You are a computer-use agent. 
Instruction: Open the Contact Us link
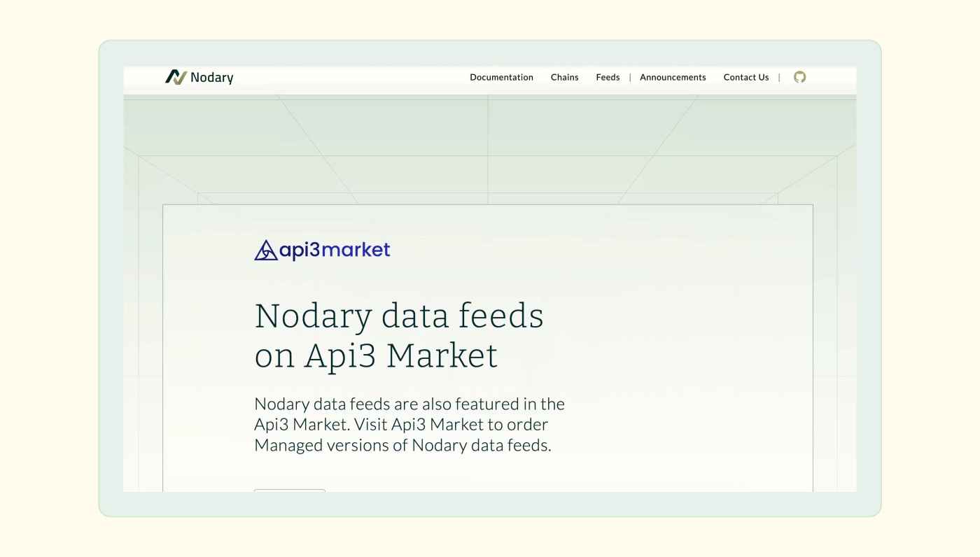point(746,77)
